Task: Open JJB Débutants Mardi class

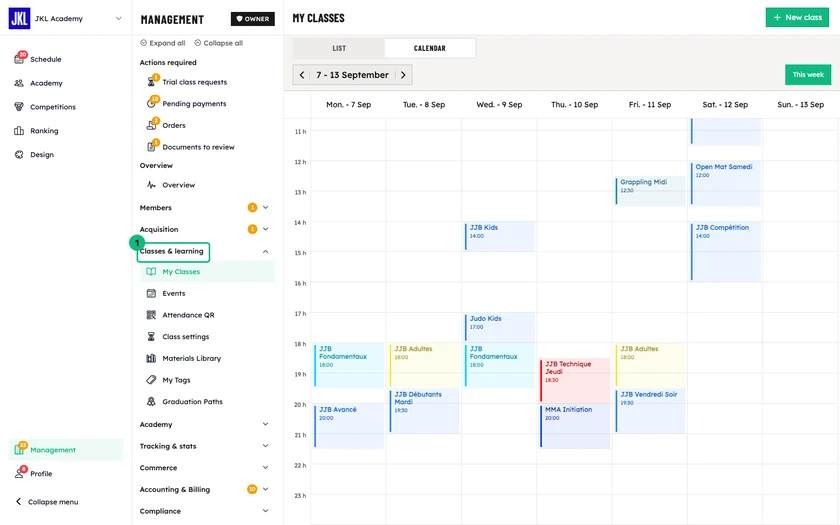Action: click(x=424, y=411)
